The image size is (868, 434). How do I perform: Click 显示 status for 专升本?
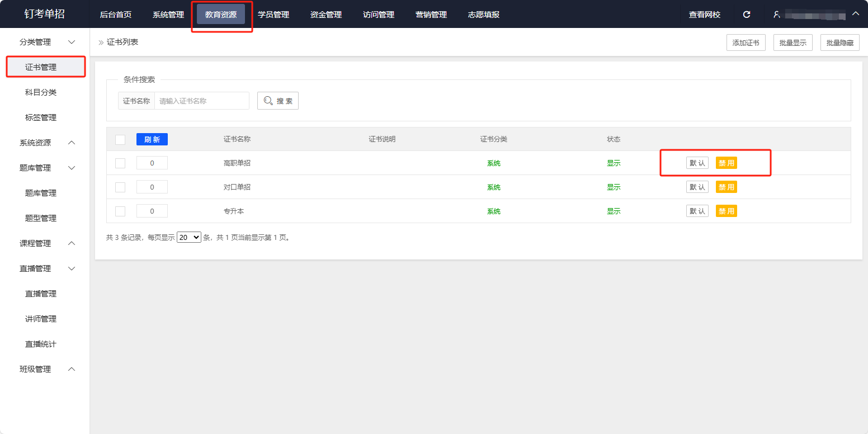click(614, 211)
